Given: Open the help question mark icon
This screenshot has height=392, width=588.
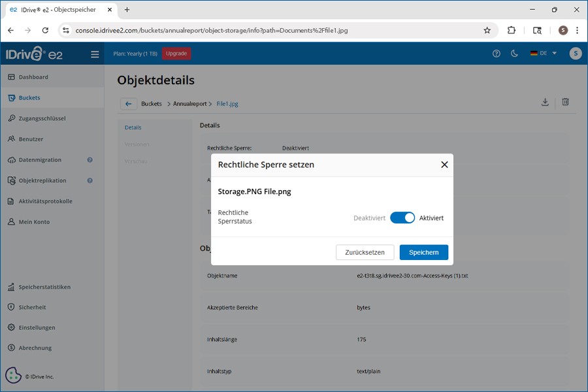Looking at the screenshot, I should point(497,54).
